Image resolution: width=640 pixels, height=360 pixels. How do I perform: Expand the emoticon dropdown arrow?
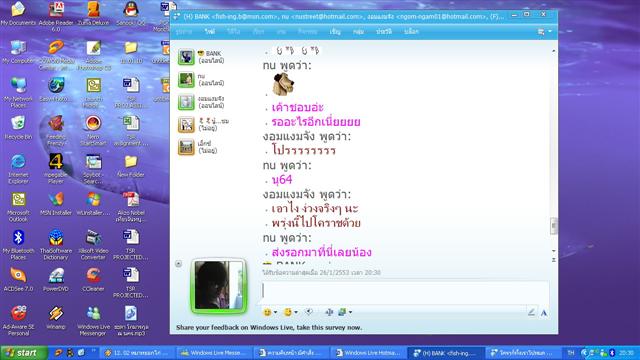click(276, 312)
